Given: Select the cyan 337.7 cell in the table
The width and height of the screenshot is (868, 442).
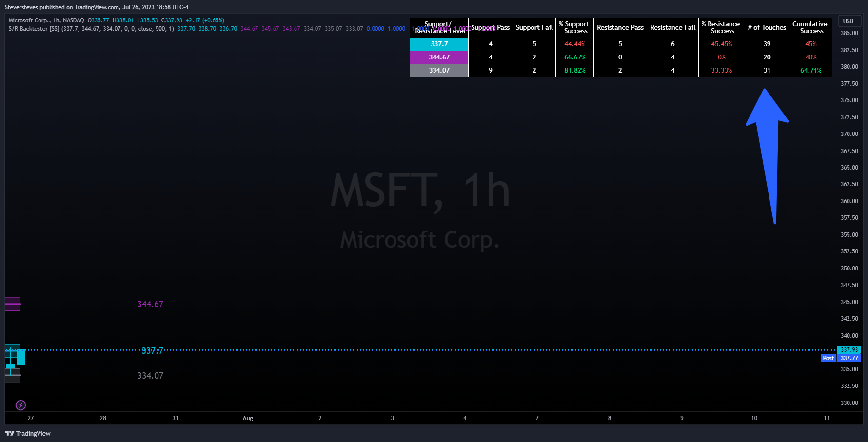Looking at the screenshot, I should tap(439, 44).
